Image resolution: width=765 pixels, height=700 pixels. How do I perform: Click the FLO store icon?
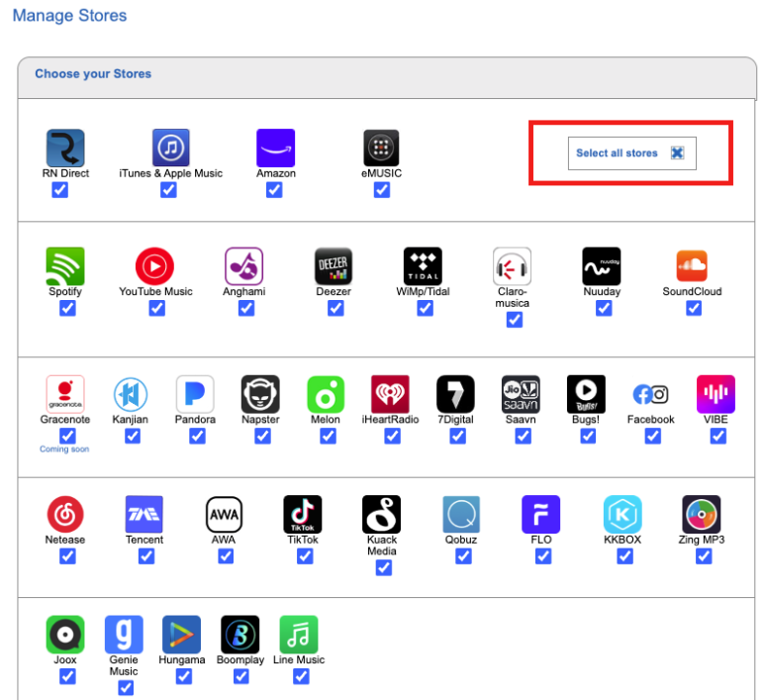pos(540,514)
